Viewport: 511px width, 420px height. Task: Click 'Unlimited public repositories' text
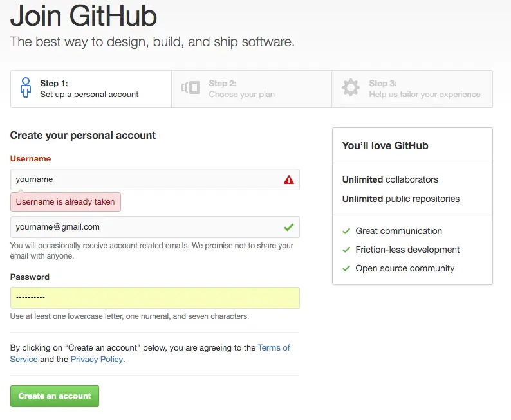coord(401,199)
